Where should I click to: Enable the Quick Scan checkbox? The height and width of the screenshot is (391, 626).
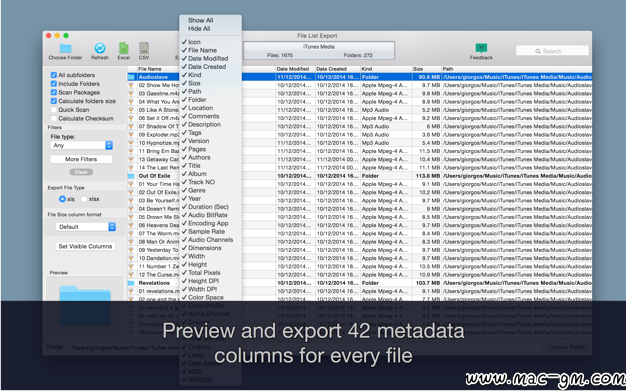(x=53, y=110)
